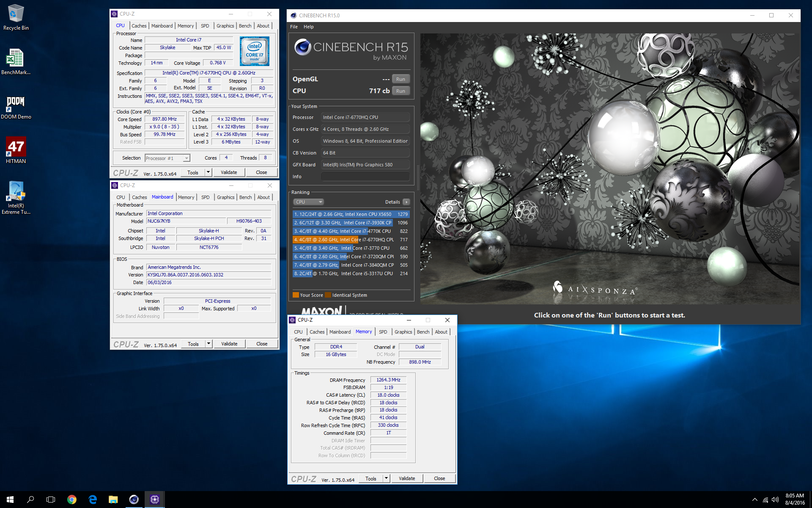Switch to Cinebench taskbar icon

pyautogui.click(x=134, y=500)
